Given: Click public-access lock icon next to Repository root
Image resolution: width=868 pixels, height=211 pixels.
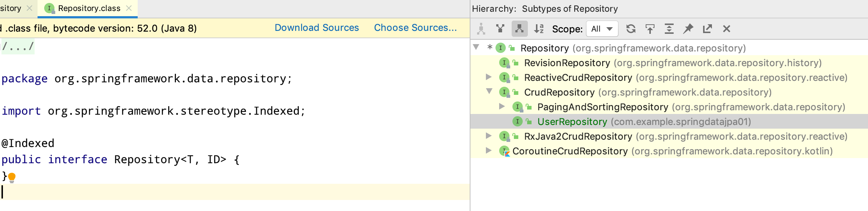Looking at the screenshot, I should [x=512, y=48].
